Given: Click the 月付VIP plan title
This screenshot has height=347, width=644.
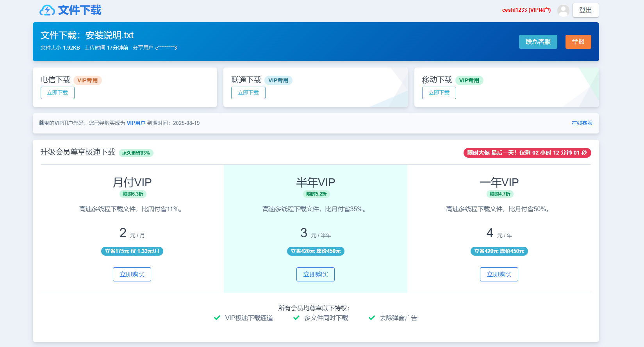Looking at the screenshot, I should point(132,182).
